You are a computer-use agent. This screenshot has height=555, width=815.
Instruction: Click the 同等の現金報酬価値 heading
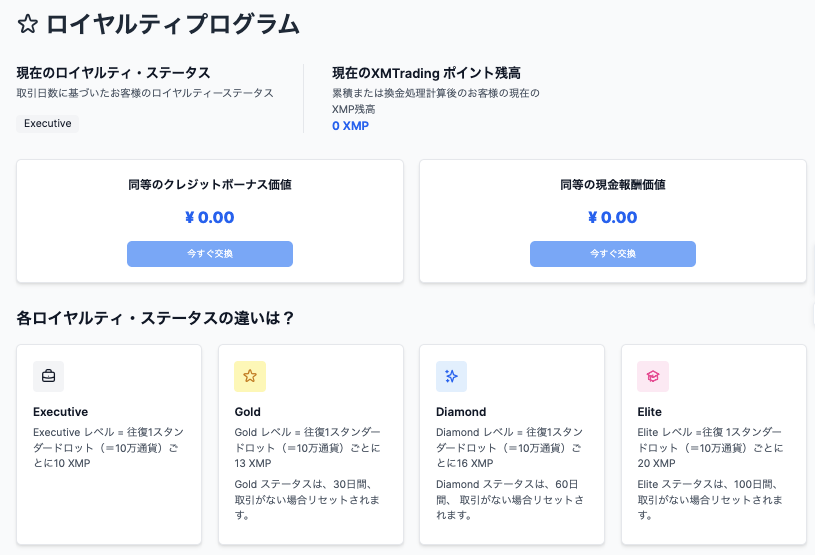(x=613, y=184)
